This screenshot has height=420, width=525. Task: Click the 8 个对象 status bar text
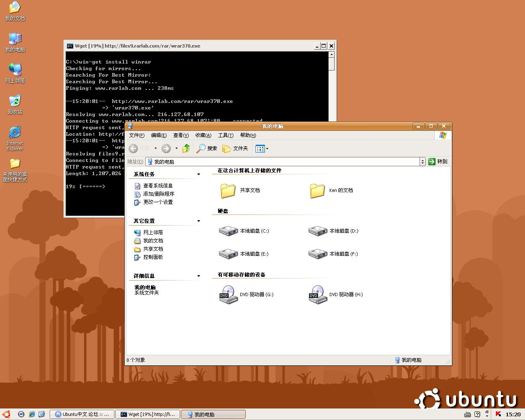(136, 360)
